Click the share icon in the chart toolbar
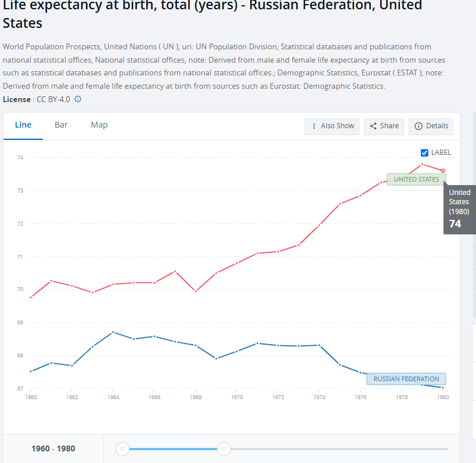The width and height of the screenshot is (476, 463). [373, 126]
